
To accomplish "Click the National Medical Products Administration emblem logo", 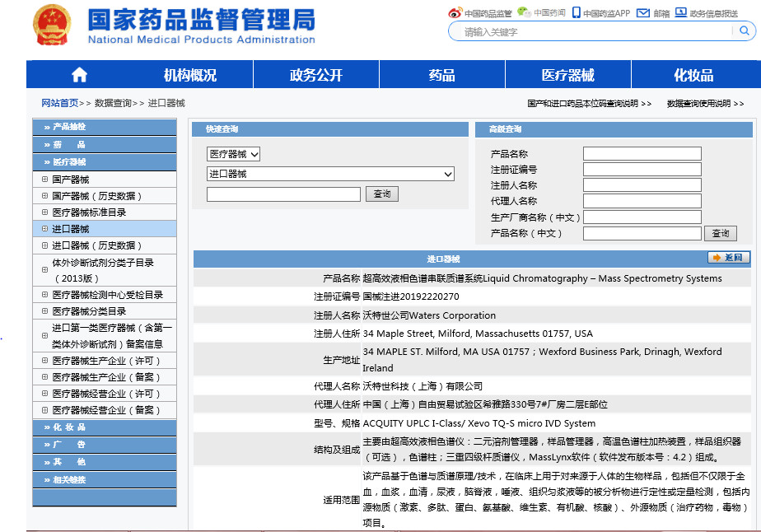I will tap(51, 26).
